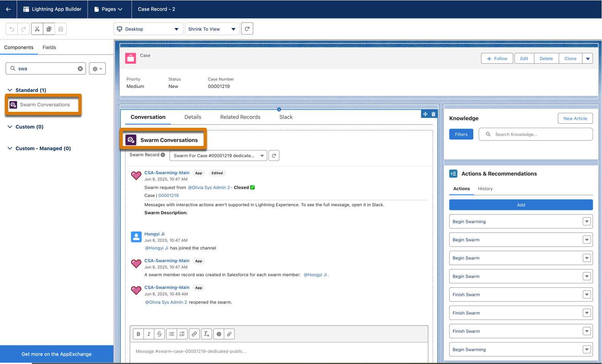Paste the copied component
Viewport: 602px width, 364px height.
click(x=61, y=29)
